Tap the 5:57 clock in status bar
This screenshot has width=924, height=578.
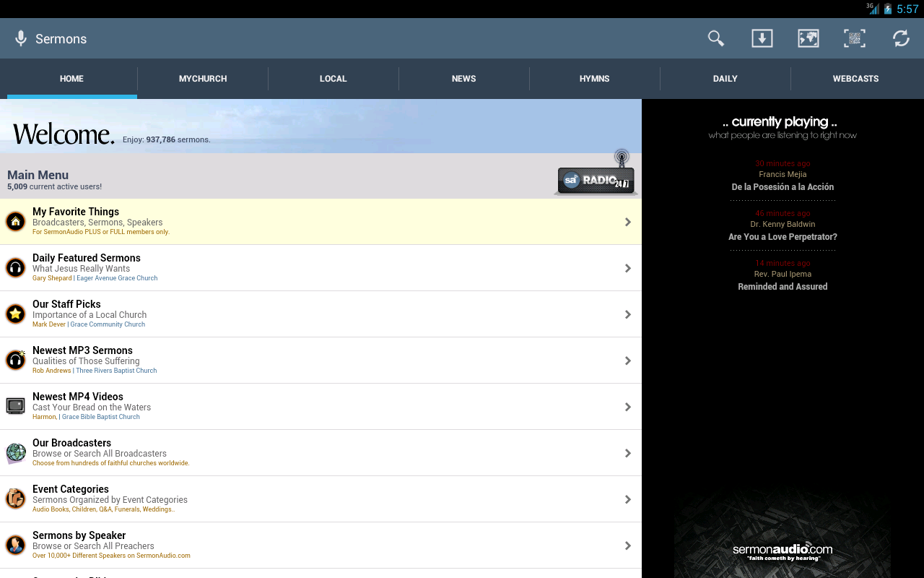pos(907,9)
